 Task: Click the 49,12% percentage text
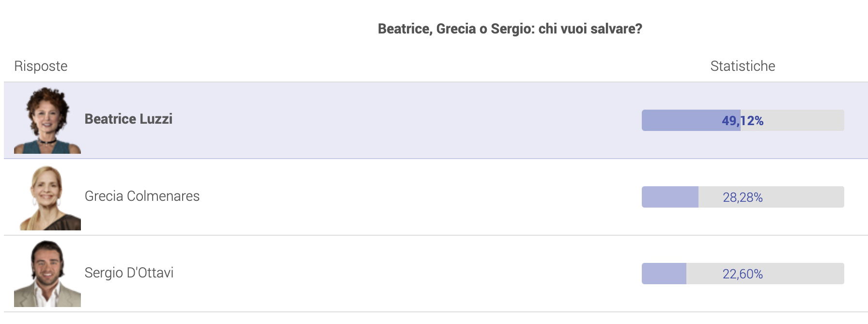743,121
